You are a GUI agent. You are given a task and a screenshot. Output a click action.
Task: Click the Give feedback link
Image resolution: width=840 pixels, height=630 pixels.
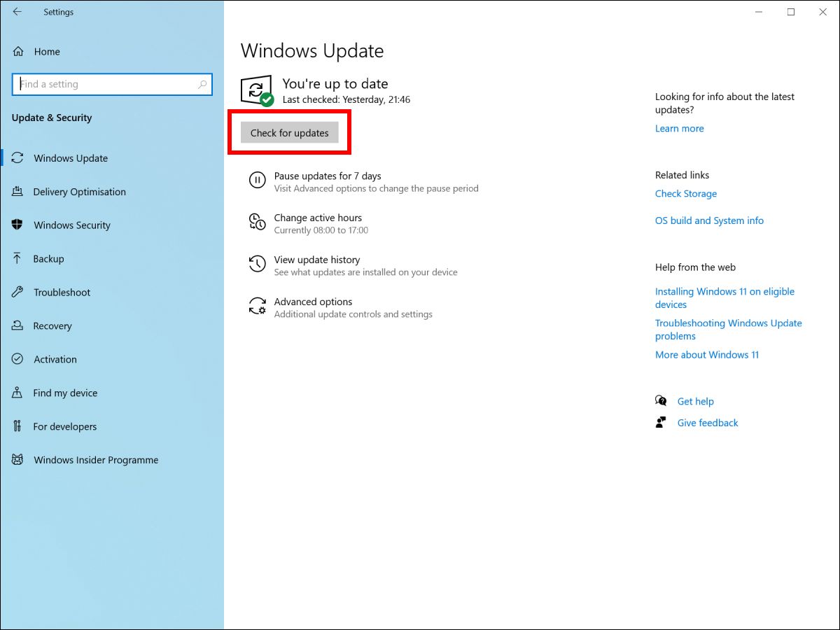[x=708, y=423]
